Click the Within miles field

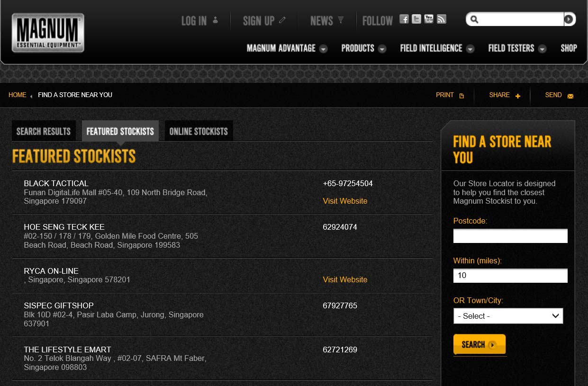510,276
